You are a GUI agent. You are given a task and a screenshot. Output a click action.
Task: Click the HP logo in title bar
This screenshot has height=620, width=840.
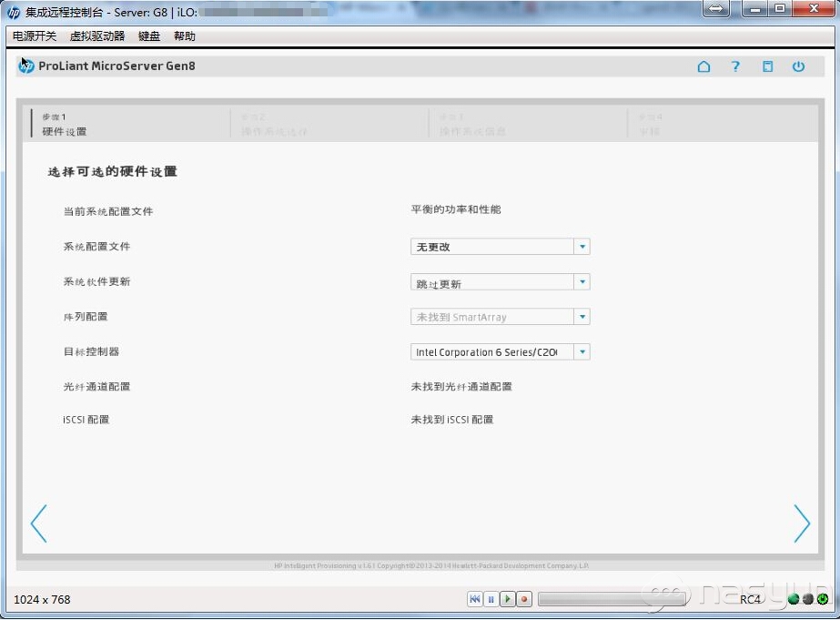coord(14,11)
